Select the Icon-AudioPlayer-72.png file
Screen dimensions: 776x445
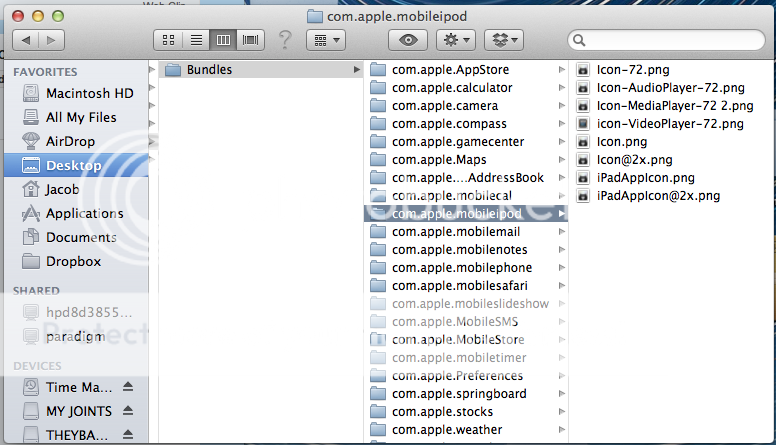pos(670,87)
